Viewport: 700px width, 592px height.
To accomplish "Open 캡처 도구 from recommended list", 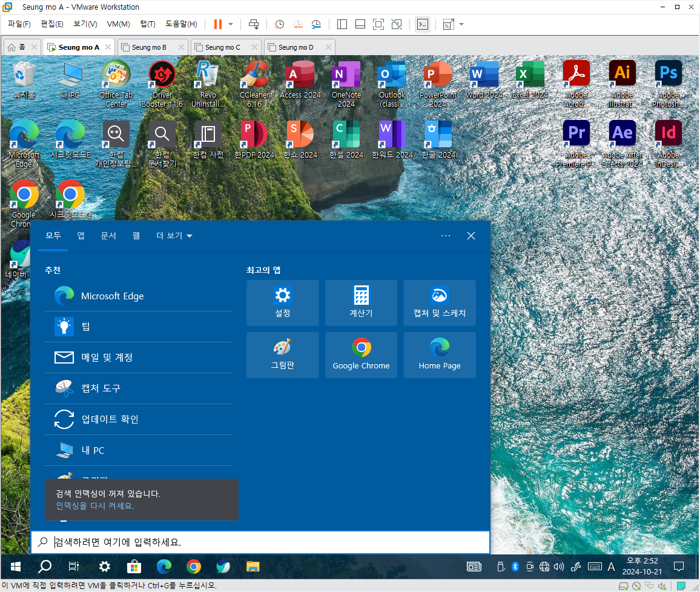I will click(139, 388).
